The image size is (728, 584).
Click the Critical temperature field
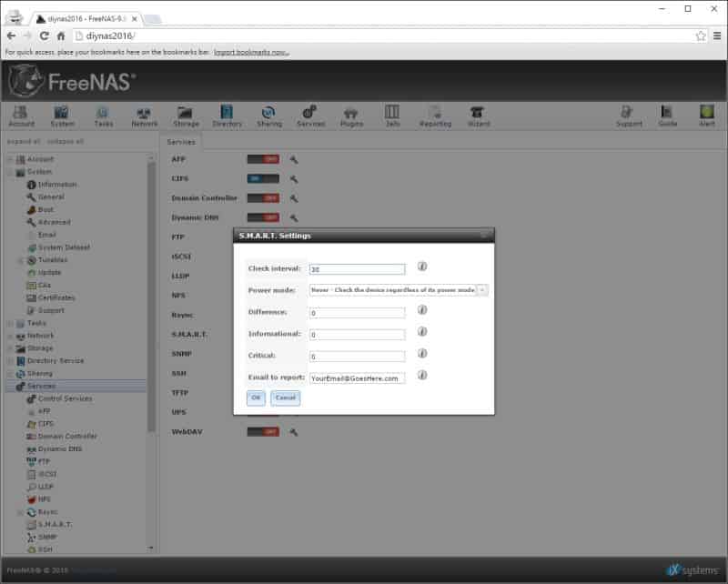(x=357, y=356)
